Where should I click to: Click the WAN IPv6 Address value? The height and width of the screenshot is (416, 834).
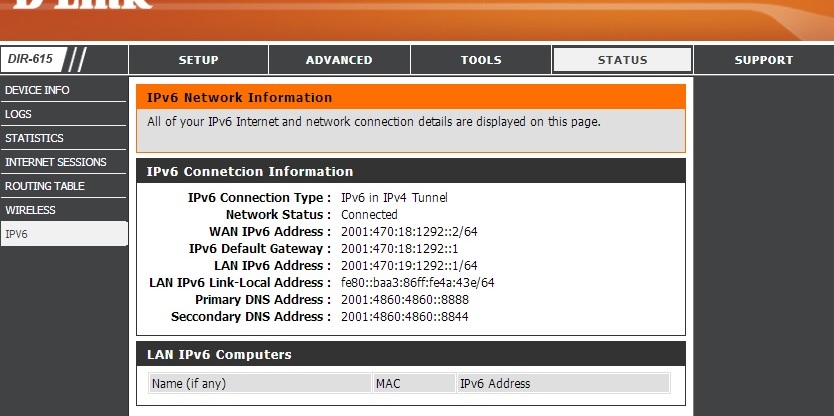pos(409,232)
